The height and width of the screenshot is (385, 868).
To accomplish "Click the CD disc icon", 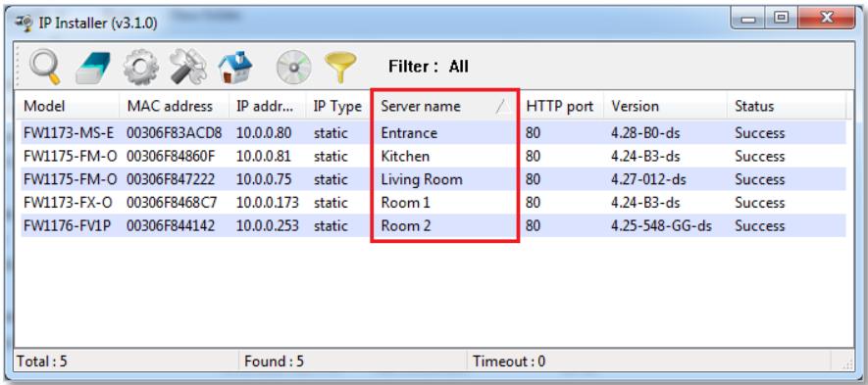I will [294, 68].
